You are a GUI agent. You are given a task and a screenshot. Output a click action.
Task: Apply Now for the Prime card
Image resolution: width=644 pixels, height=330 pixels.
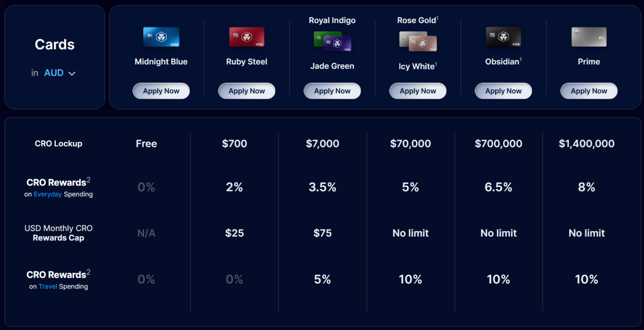click(589, 91)
